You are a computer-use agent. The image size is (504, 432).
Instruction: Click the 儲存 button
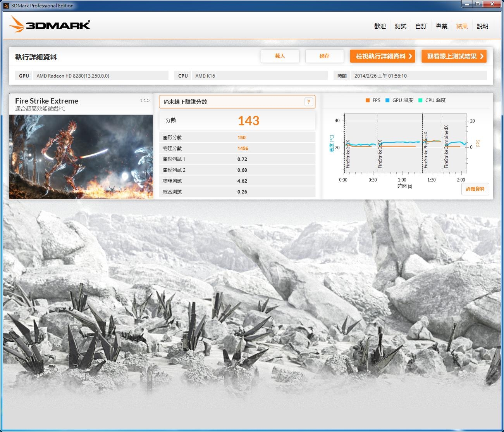pos(325,56)
